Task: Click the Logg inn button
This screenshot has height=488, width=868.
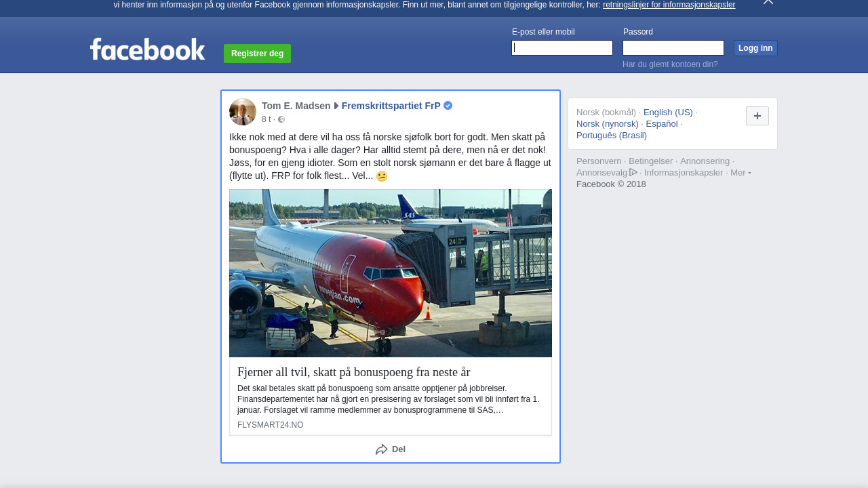Action: coord(755,48)
